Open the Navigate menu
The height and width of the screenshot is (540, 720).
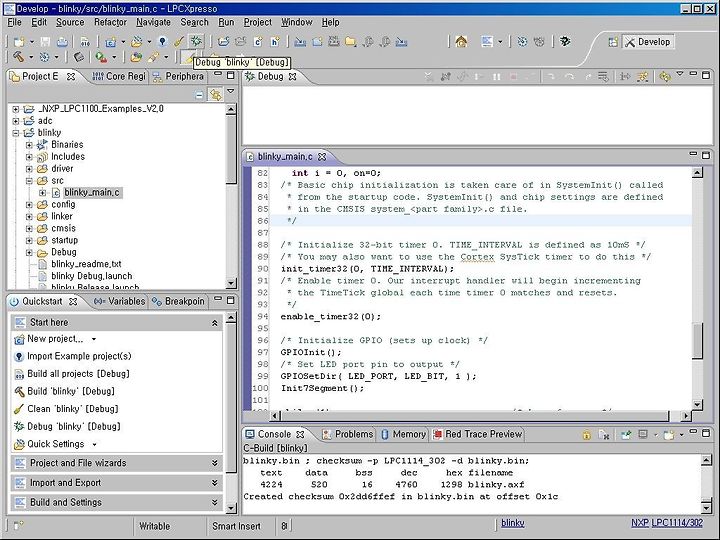pyautogui.click(x=153, y=22)
